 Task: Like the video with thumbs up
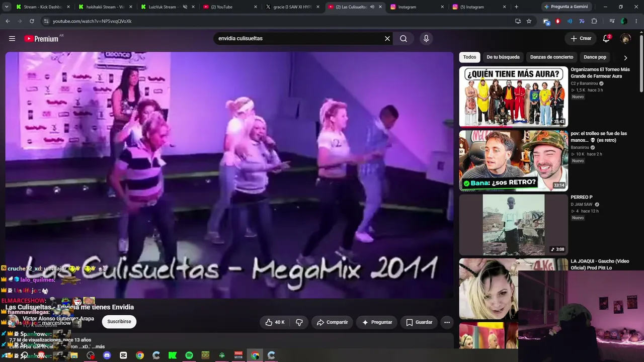(x=275, y=322)
